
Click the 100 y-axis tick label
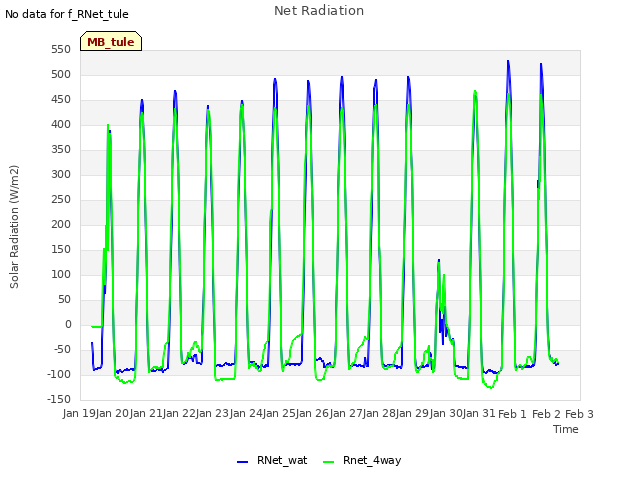(61, 275)
